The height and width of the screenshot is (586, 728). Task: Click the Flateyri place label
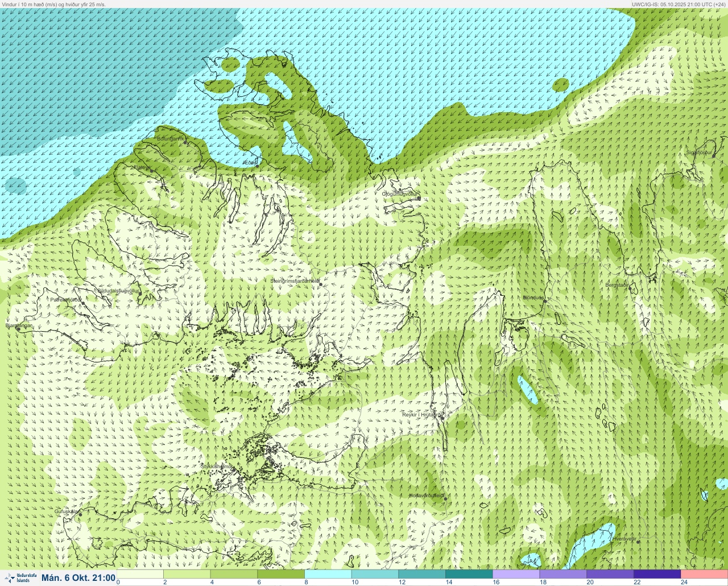pos(142,167)
